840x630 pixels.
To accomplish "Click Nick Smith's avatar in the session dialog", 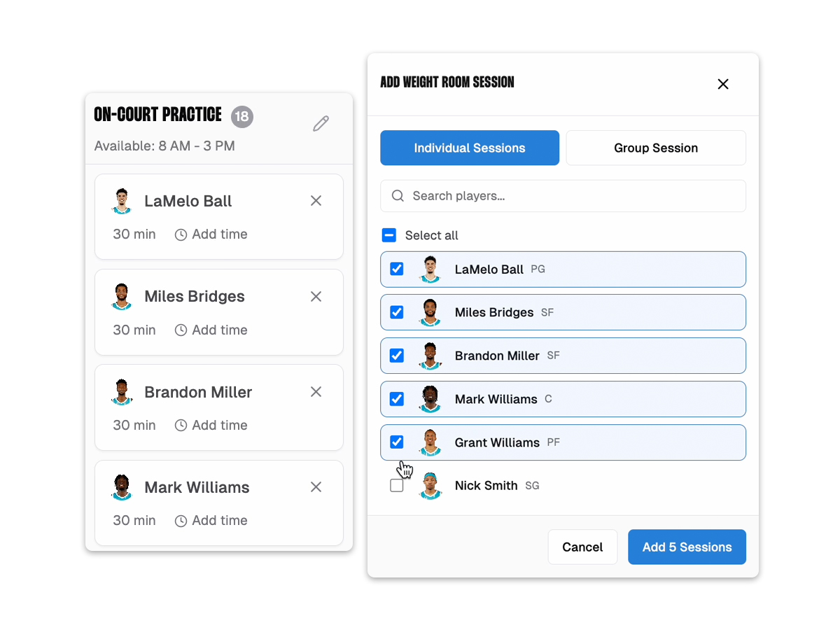I will click(430, 486).
